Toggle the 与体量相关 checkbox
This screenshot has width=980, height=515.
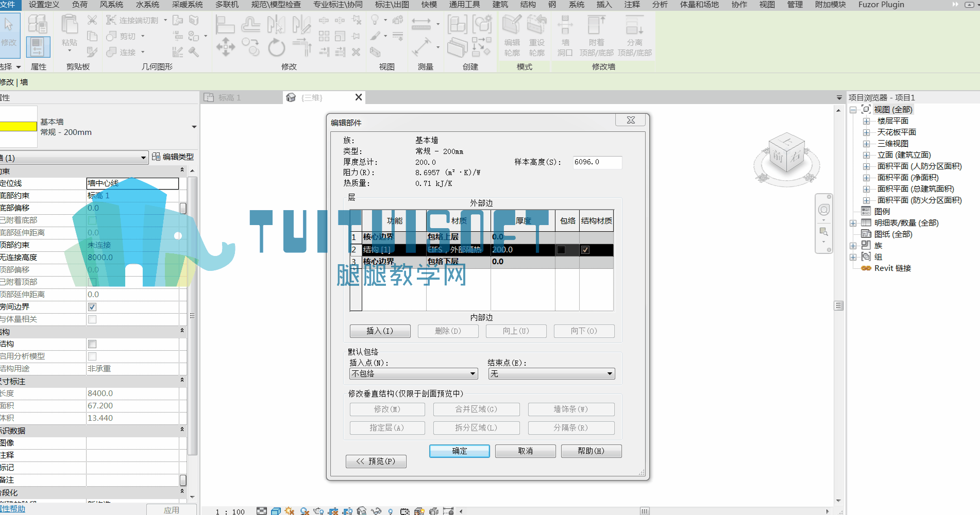92,319
